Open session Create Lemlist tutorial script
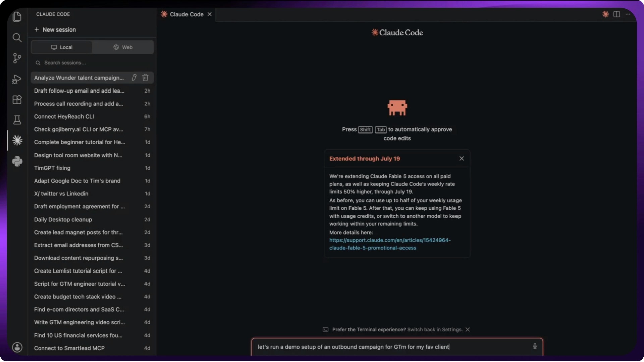 92,271
